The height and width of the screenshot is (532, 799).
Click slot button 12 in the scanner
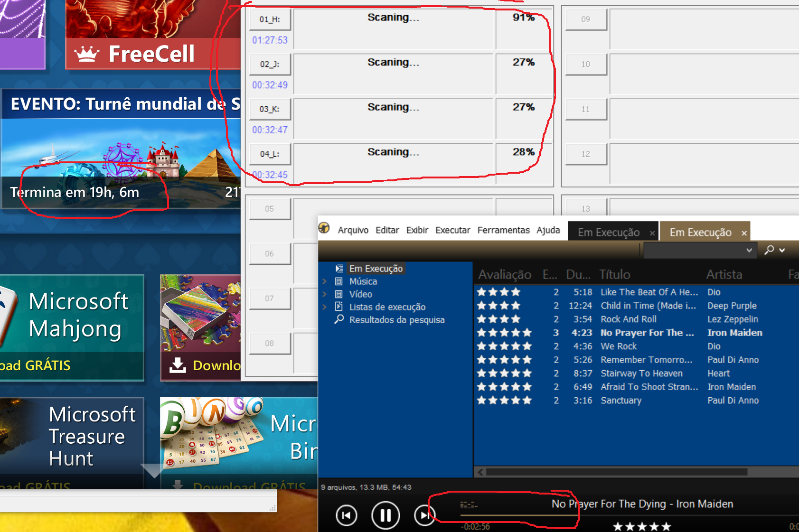pyautogui.click(x=586, y=154)
